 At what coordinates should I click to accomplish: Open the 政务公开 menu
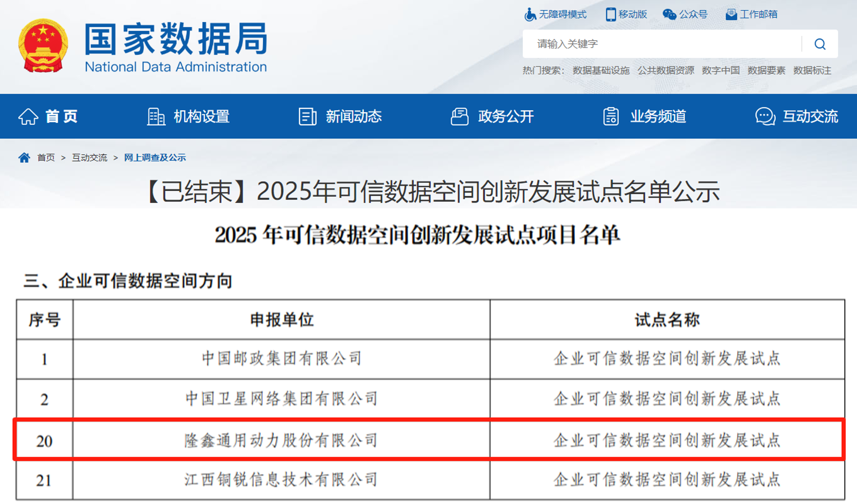[x=506, y=117]
